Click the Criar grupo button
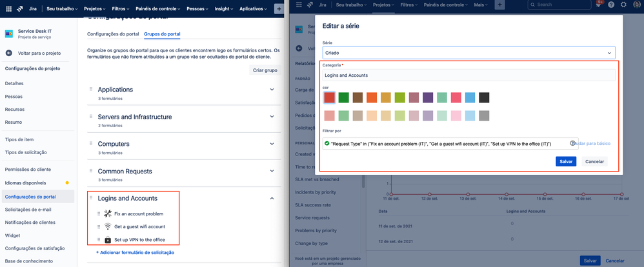The height and width of the screenshot is (267, 644). pos(265,70)
